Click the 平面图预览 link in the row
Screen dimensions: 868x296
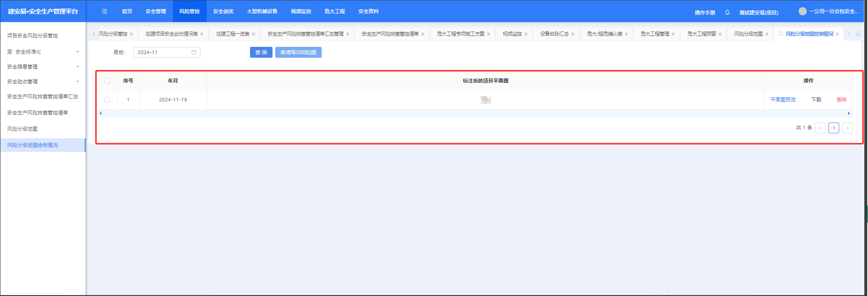click(x=783, y=100)
